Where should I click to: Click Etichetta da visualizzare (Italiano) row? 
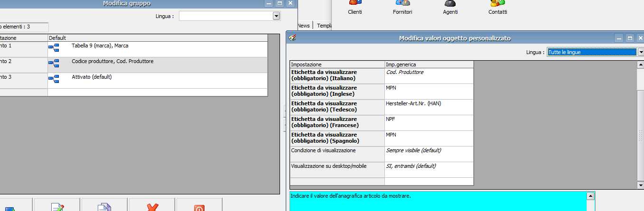[337, 76]
